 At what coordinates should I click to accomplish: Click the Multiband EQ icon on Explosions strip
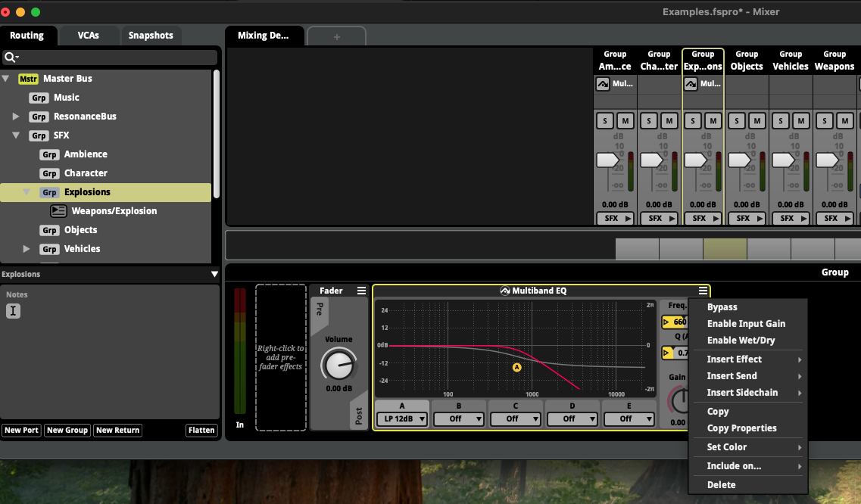pos(691,84)
